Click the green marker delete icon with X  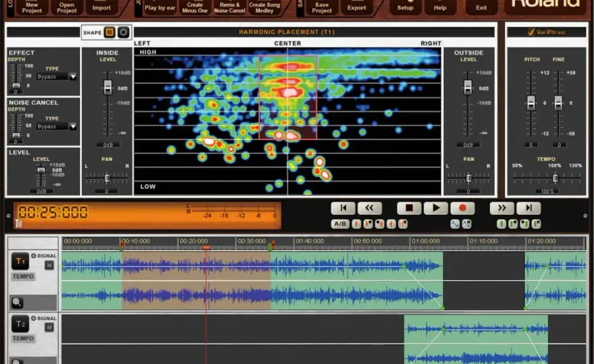(537, 224)
